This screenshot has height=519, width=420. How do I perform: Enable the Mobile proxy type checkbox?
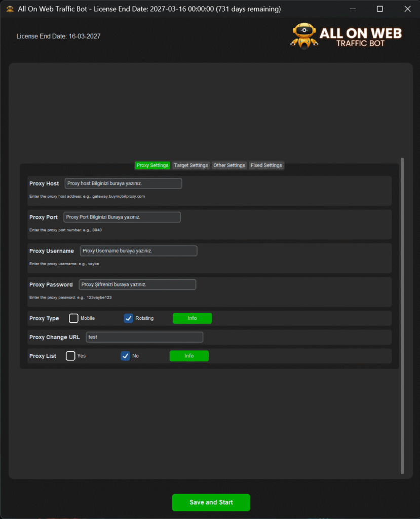[x=73, y=318]
